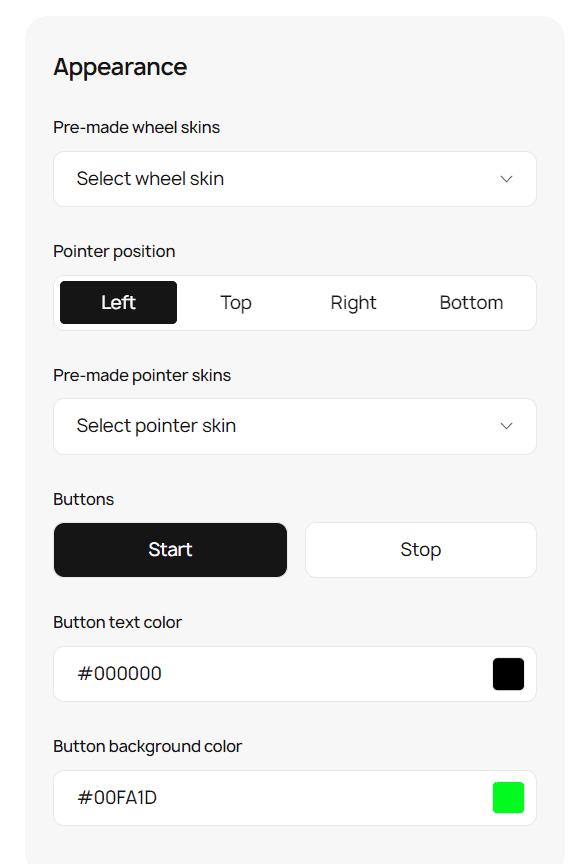
Task: Click the green button background color swatch
Action: (x=508, y=798)
